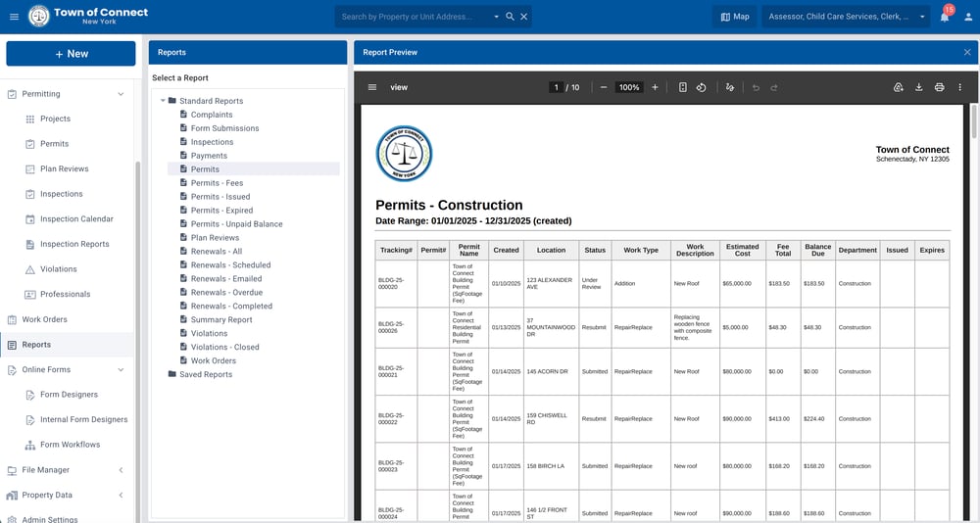Click the Saved Reports folder icon

pyautogui.click(x=171, y=374)
